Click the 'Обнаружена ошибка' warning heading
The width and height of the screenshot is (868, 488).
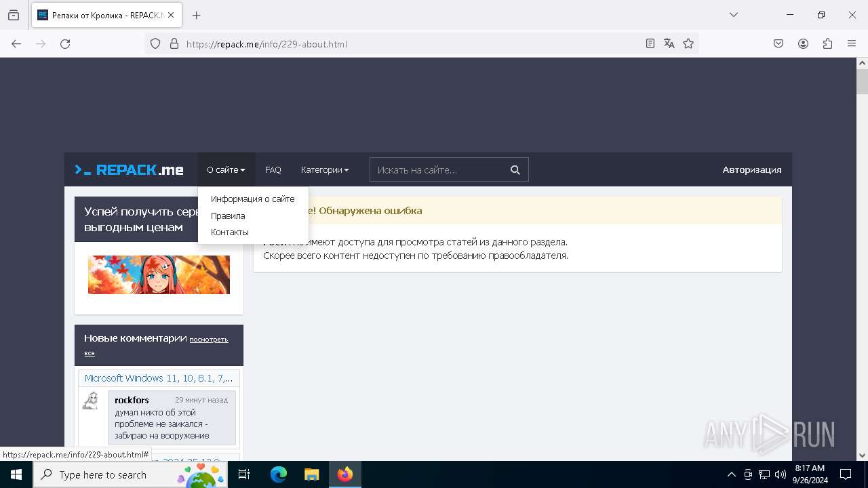click(370, 211)
